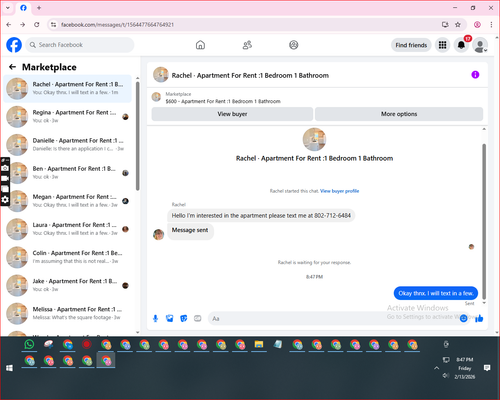This screenshot has width=500, height=400.
Task: Open the volume icon in system tray
Action: tap(446, 376)
